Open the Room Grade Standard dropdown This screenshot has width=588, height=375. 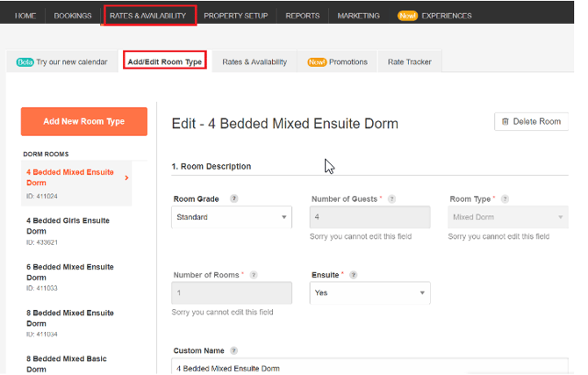click(231, 217)
